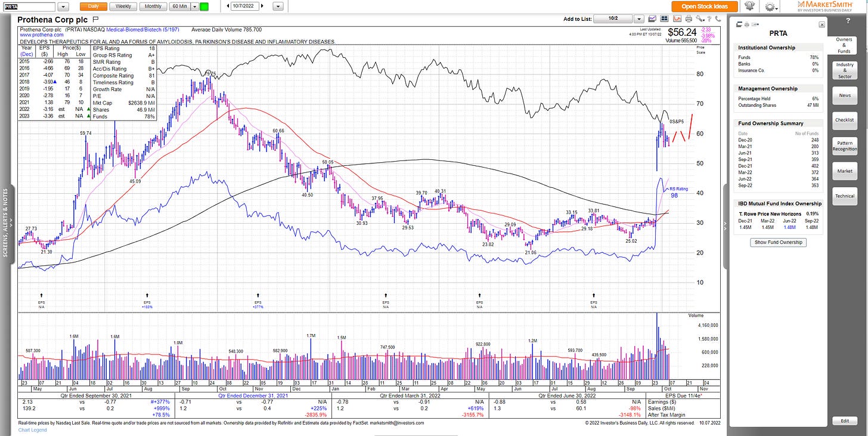This screenshot has width=868, height=436.
Task: Click 10/2 Add to List button
Action: click(613, 19)
